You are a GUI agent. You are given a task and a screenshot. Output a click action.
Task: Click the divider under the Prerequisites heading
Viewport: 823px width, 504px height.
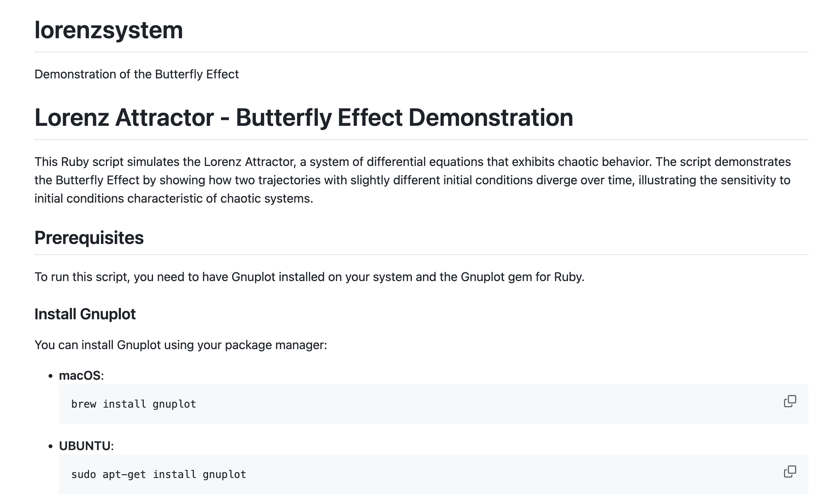tap(421, 254)
